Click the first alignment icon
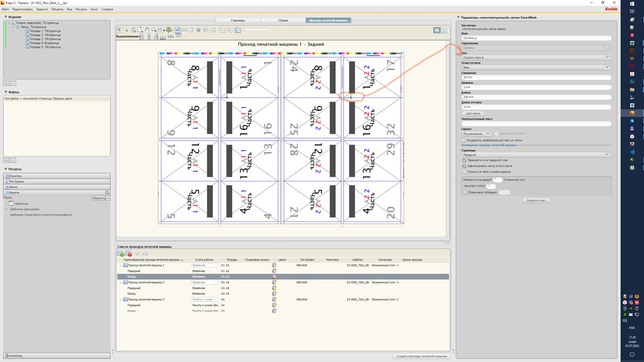Screen dimensions: 644x362 (142, 37)
